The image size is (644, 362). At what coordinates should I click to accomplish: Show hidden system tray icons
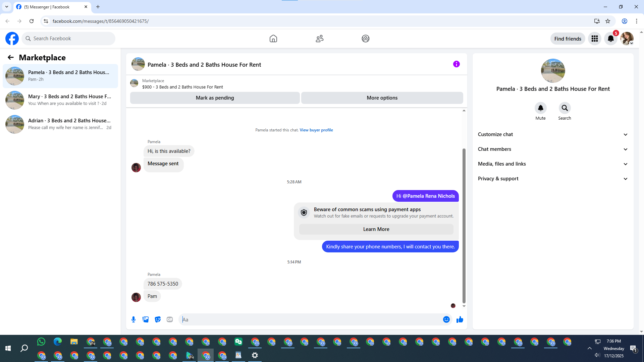tap(590, 348)
